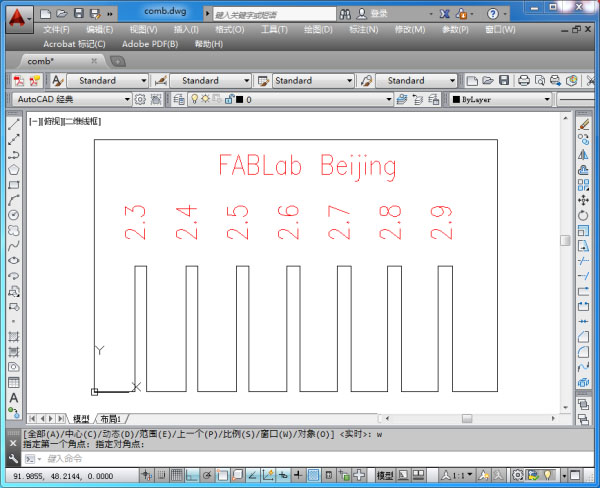This screenshot has height=488, width=600.
Task: Click the layer 0 black color swatch
Action: tap(240, 100)
